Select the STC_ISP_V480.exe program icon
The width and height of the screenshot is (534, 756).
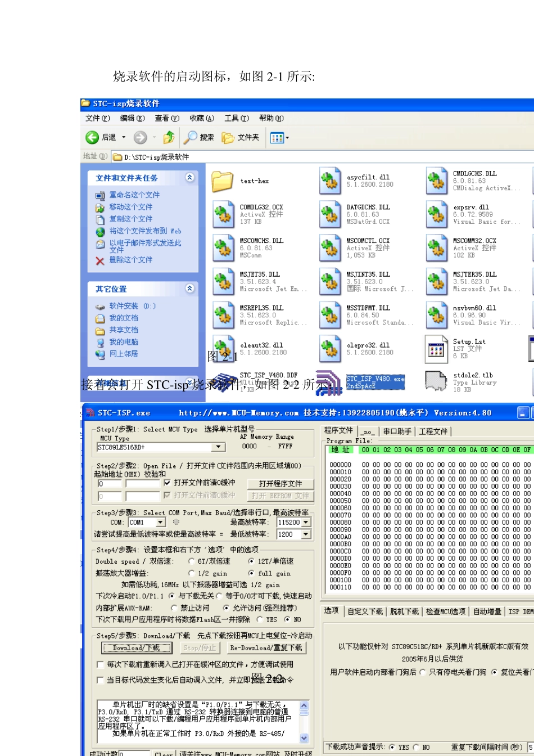(x=328, y=382)
